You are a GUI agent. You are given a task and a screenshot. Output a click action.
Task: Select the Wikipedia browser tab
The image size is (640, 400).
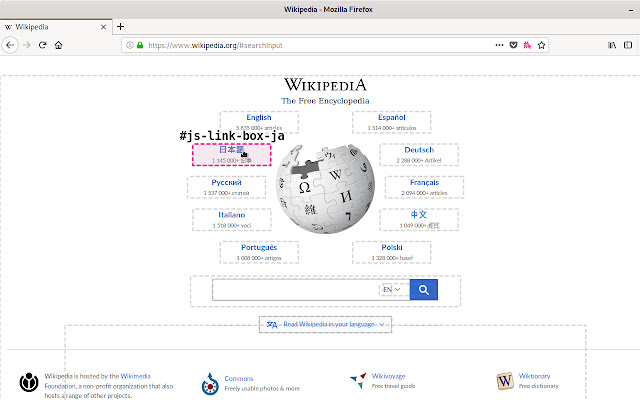(55, 26)
